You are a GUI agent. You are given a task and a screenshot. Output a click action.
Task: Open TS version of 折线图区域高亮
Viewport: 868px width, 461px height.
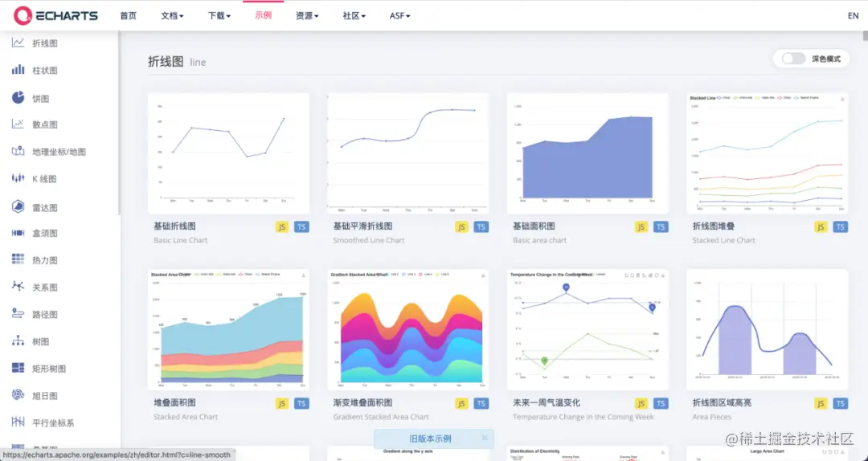pos(841,403)
